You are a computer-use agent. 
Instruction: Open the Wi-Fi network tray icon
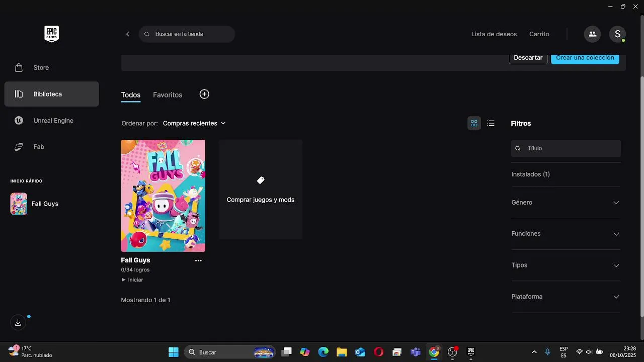[x=580, y=352]
